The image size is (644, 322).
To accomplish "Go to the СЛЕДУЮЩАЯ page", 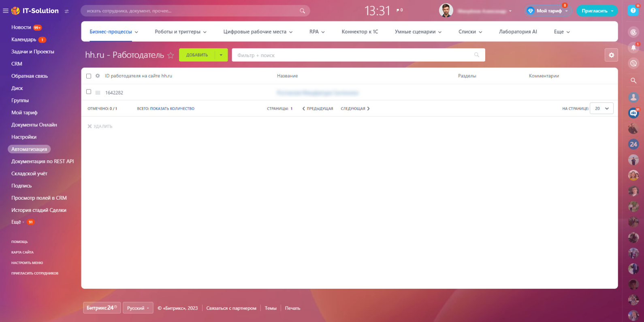I will click(x=355, y=109).
